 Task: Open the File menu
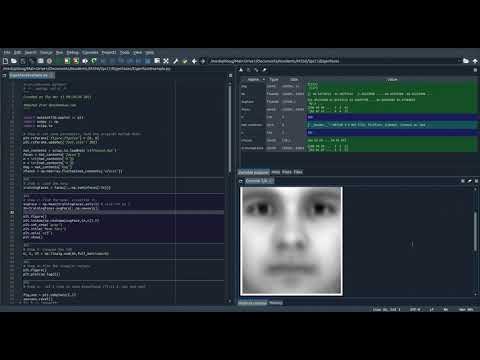[x=7, y=53]
